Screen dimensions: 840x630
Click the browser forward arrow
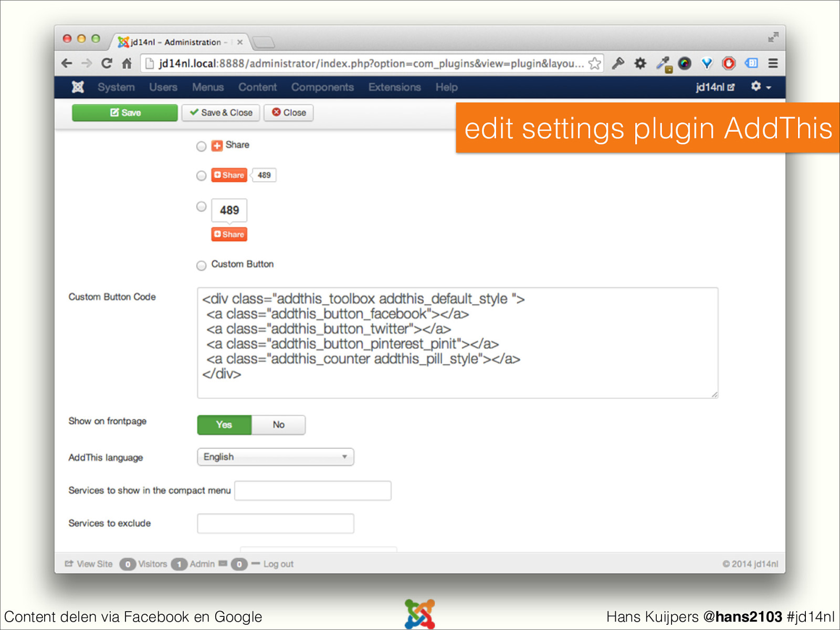coord(87,64)
